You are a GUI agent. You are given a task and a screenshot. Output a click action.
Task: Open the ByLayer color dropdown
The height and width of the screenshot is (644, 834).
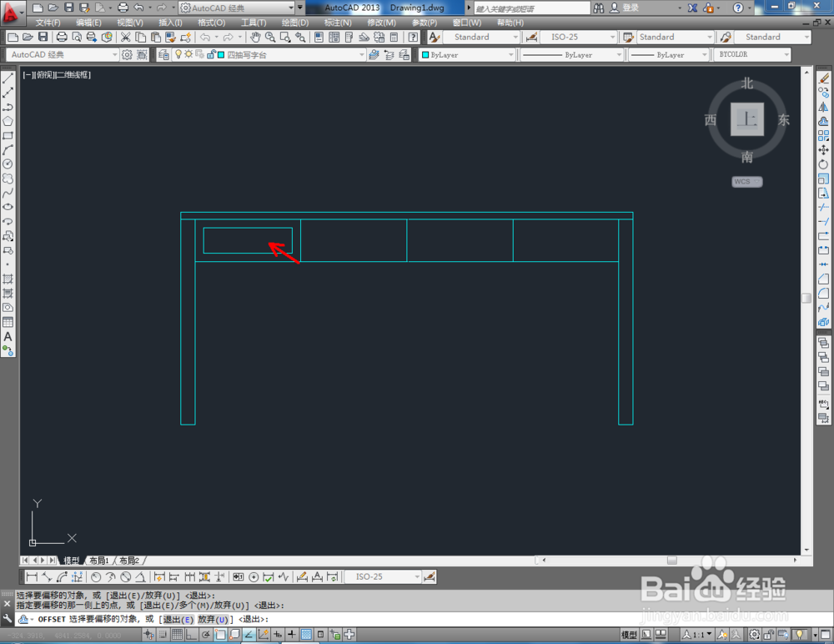468,54
